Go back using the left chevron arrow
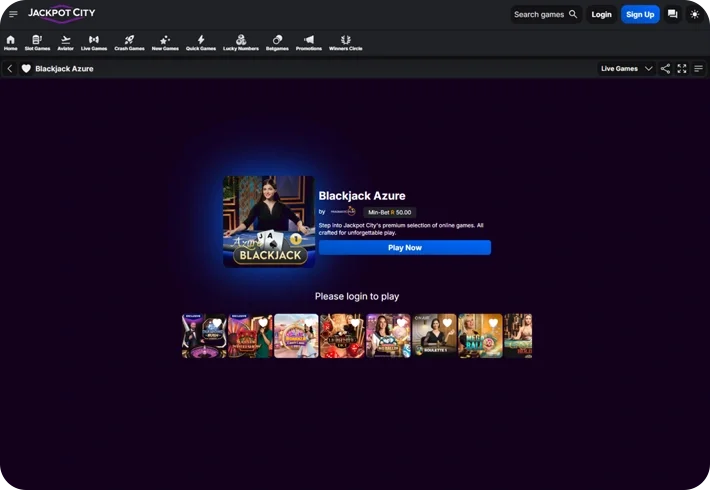The width and height of the screenshot is (710, 490). tap(10, 69)
